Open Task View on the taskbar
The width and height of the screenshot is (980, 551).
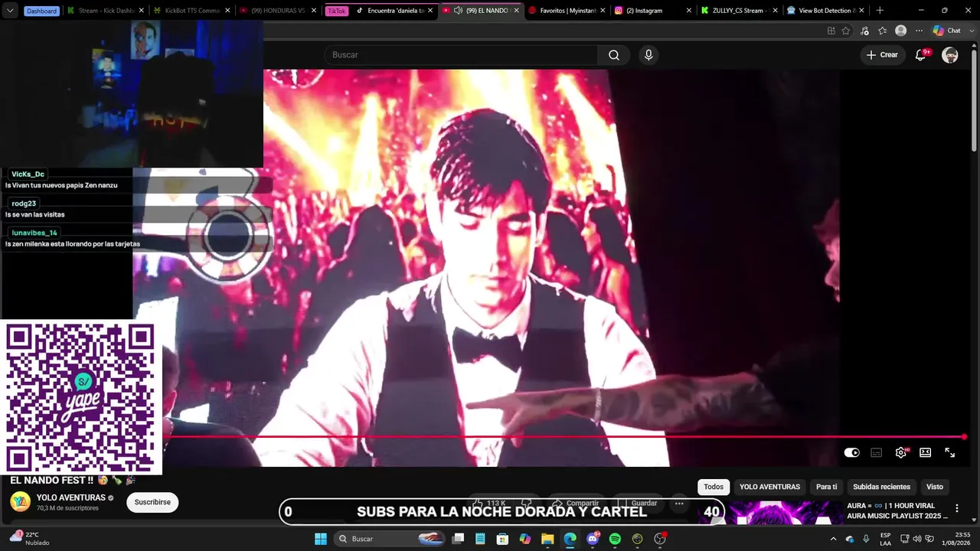[x=458, y=539]
